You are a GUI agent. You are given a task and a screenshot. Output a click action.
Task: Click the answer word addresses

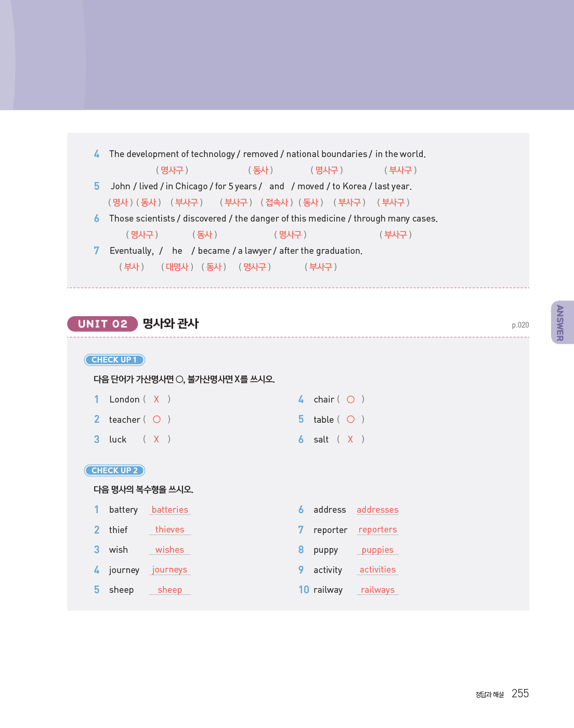pos(377,510)
